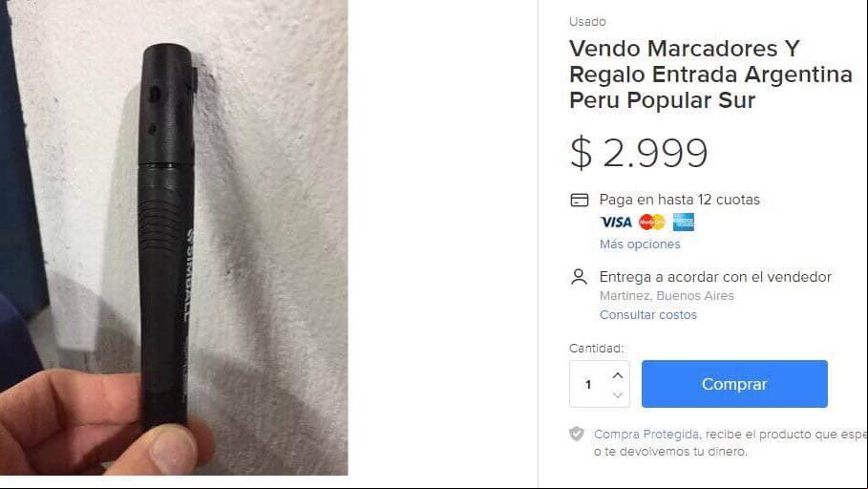Click the $ 2.999 price
This screenshot has width=868, height=489.
click(x=639, y=152)
